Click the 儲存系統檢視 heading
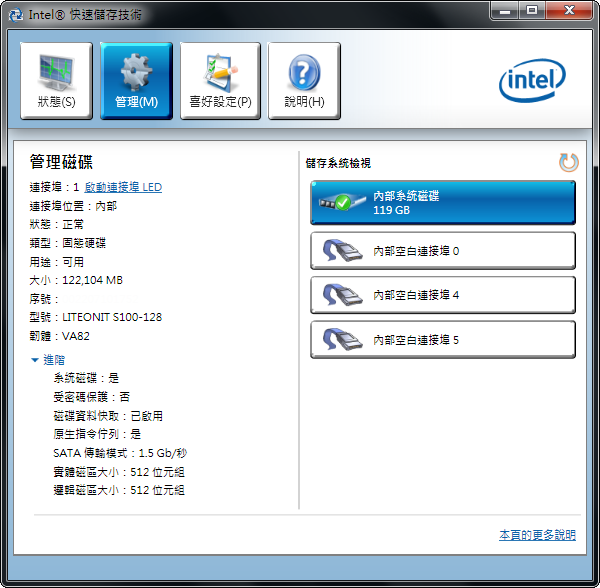 coord(338,163)
